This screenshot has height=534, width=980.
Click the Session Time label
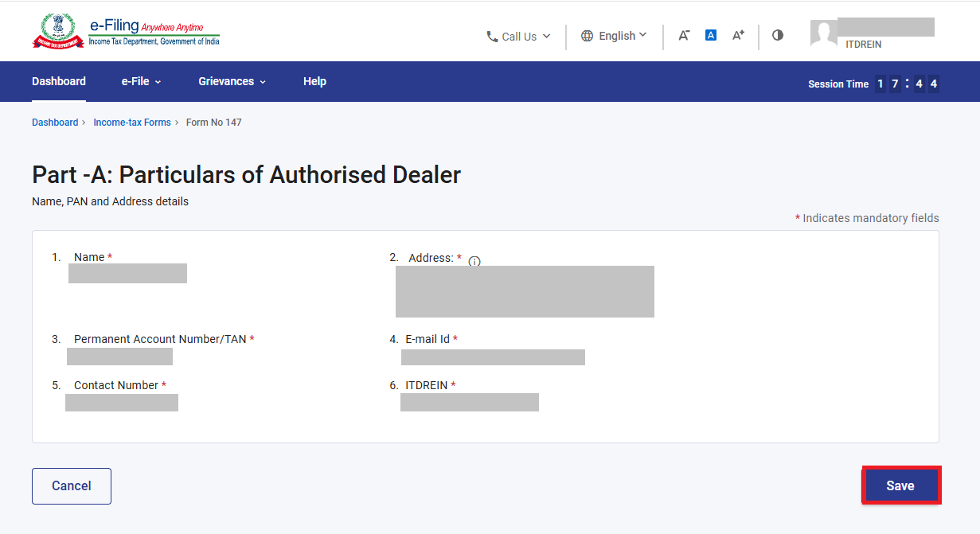point(838,84)
